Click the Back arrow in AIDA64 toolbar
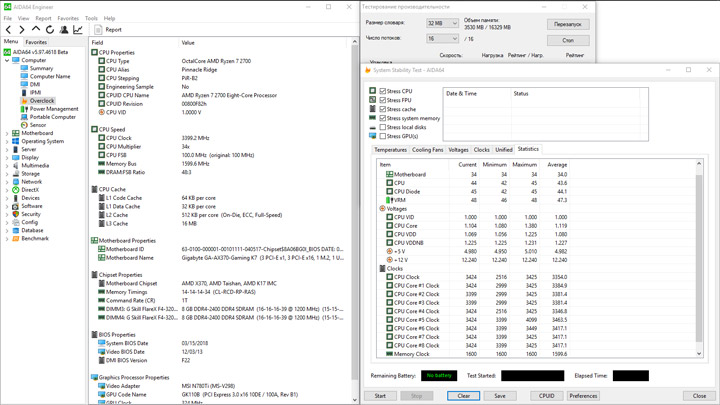The width and height of the screenshot is (720, 405). point(8,30)
